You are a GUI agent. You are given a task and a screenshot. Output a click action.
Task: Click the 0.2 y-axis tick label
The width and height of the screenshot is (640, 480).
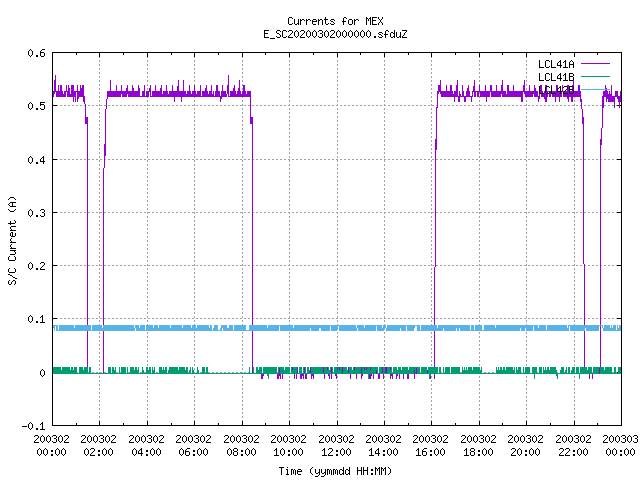click(x=36, y=266)
